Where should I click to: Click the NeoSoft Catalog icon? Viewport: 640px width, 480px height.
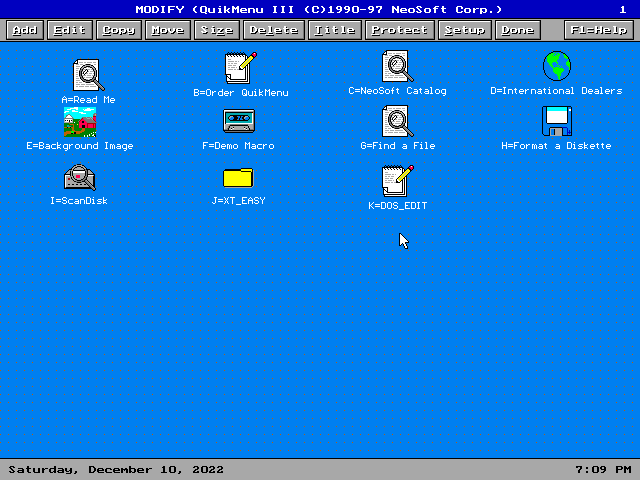point(398,66)
